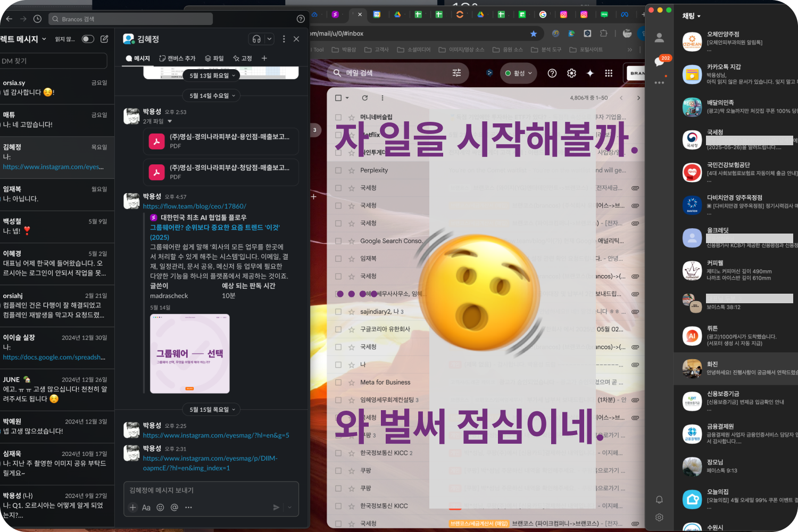Tick the select-all checkbox in Gmail
This screenshot has width=798, height=532.
pos(338,98)
